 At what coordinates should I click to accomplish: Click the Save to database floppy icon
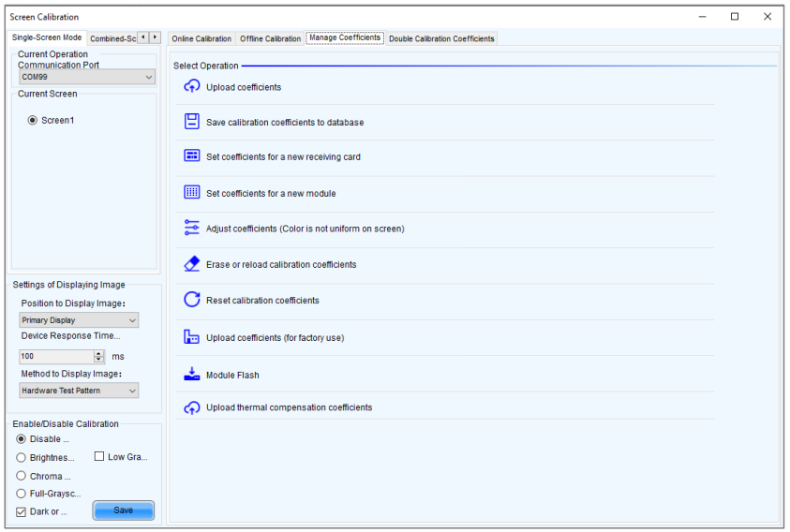tap(191, 122)
